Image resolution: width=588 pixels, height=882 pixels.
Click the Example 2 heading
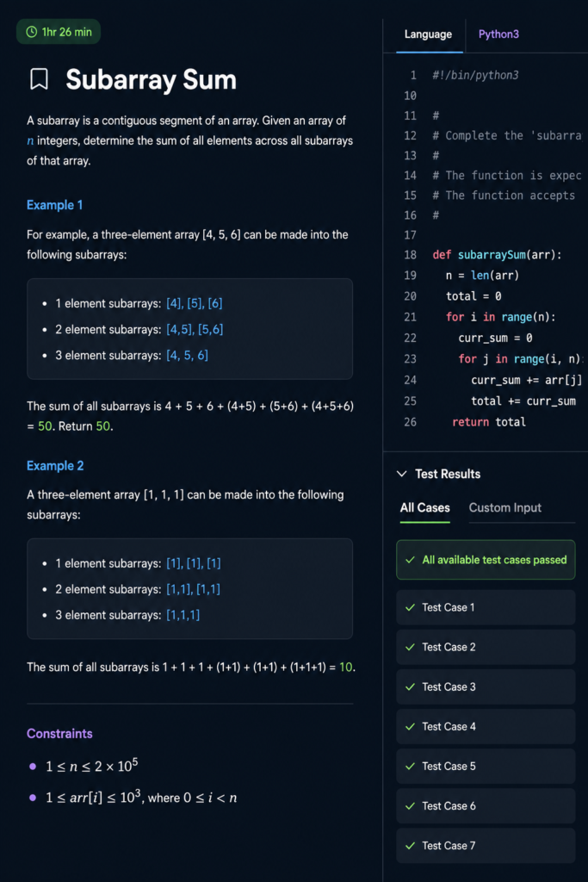[55, 466]
